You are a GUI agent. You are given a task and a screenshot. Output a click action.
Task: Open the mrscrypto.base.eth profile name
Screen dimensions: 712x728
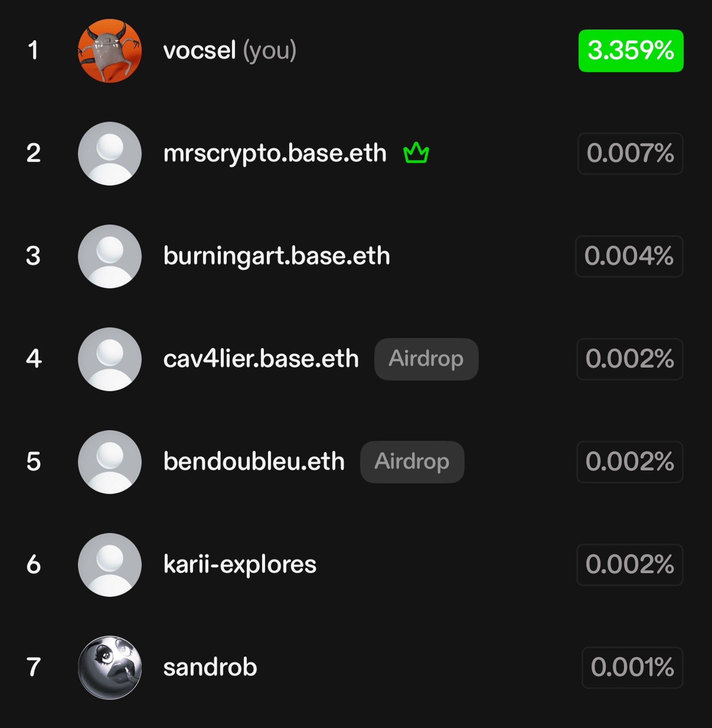pos(275,154)
